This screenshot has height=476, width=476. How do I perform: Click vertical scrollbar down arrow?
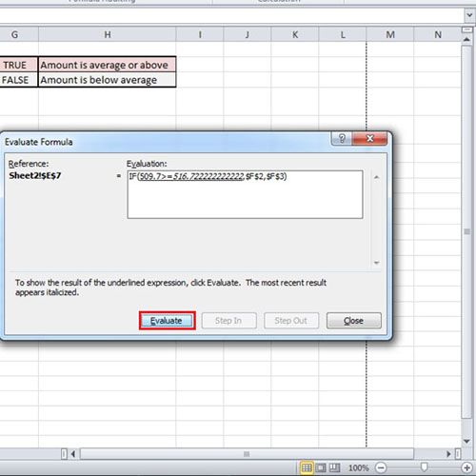point(466,441)
